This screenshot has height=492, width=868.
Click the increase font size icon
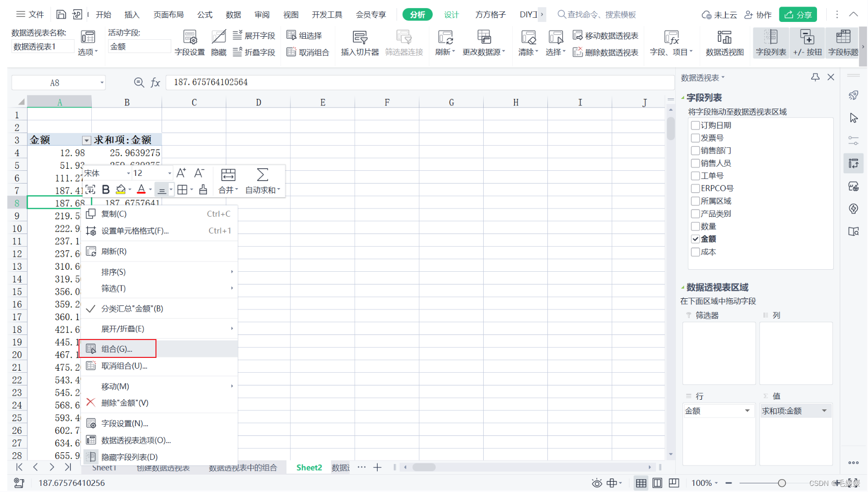coord(181,173)
